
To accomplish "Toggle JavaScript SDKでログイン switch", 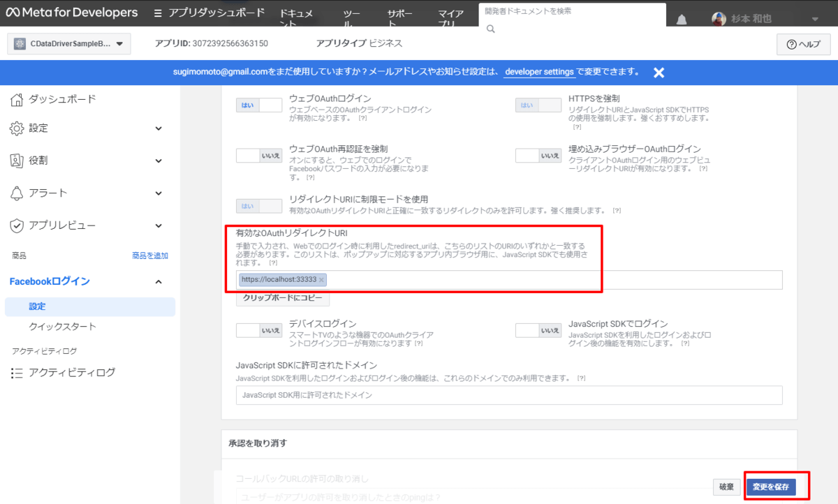I will 538,331.
